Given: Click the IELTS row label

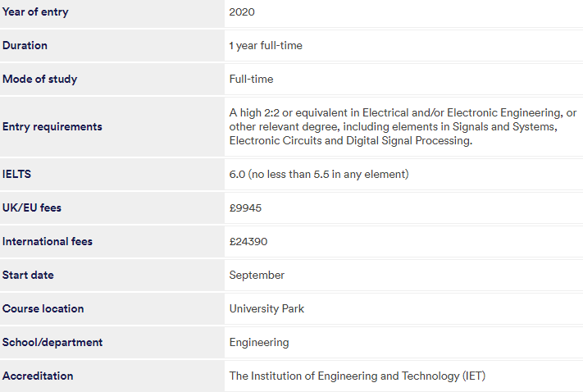Looking at the screenshot, I should (16, 174).
